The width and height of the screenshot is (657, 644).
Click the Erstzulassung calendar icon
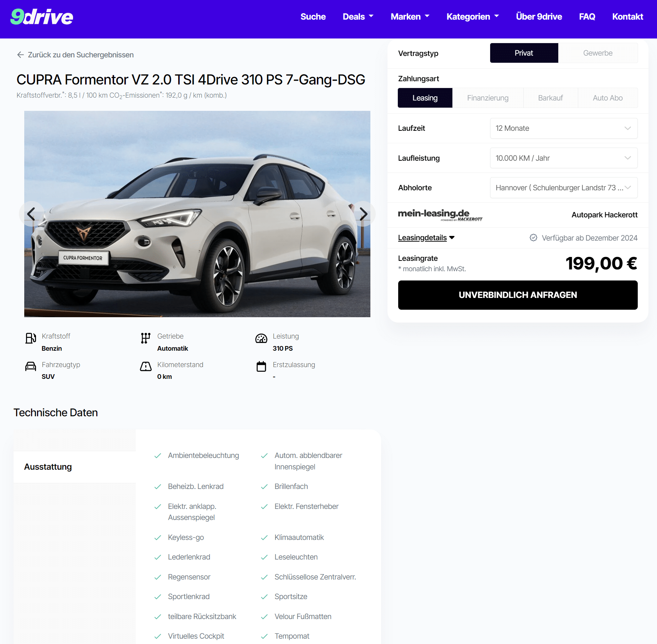tap(261, 366)
